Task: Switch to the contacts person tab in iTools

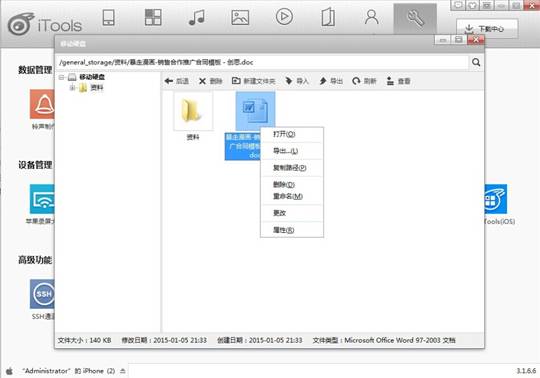Action: point(372,17)
